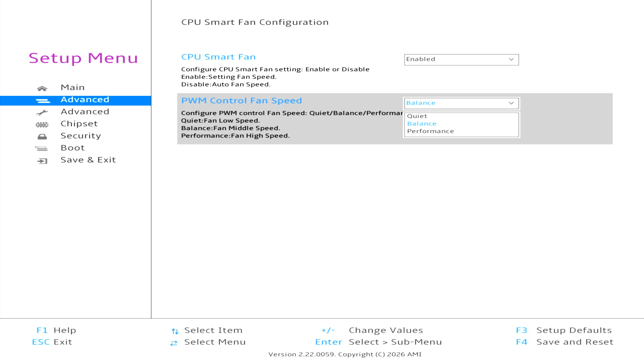Image resolution: width=644 pixels, height=362 pixels.
Task: Click the wrench icon for second Advanced
Action: pos(42,113)
